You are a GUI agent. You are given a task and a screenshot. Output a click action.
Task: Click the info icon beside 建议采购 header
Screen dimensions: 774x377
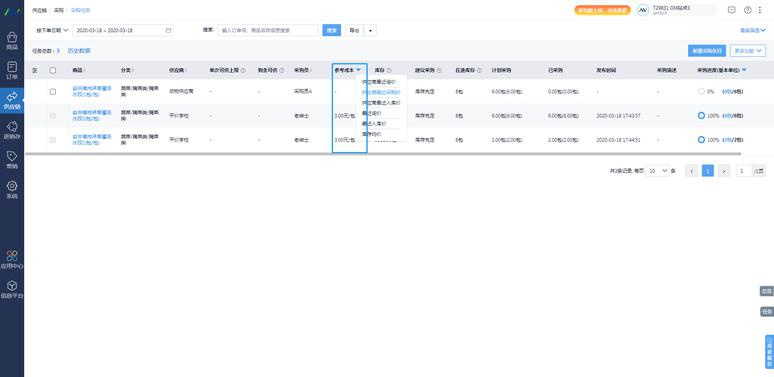439,71
